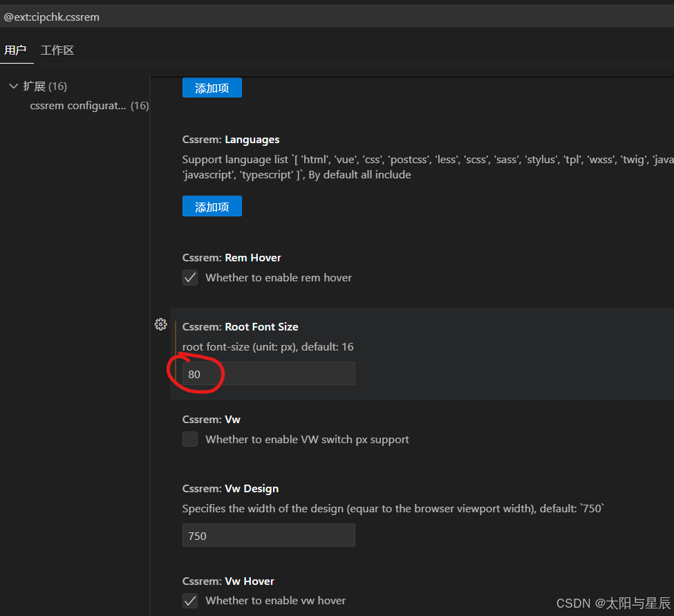This screenshot has width=674, height=616.
Task: Click 'Whether to enable rem hover' label
Action: pyautogui.click(x=279, y=278)
